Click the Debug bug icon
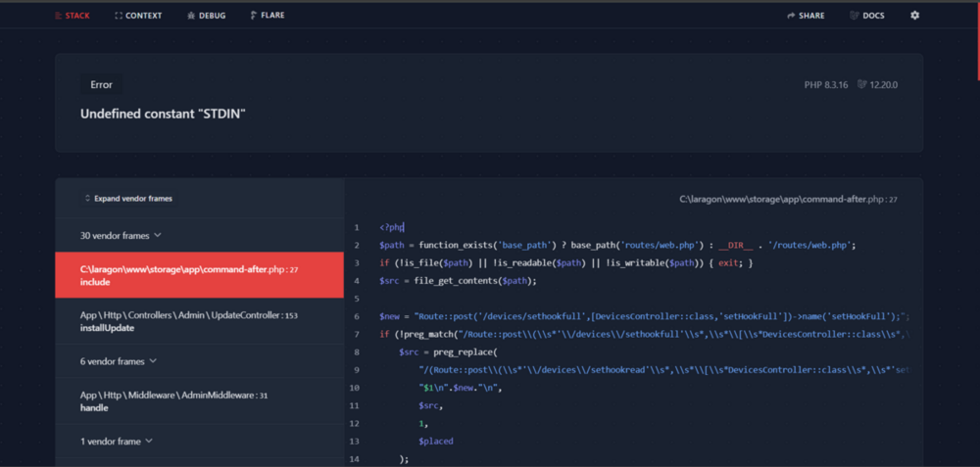980x467 pixels. [x=191, y=16]
